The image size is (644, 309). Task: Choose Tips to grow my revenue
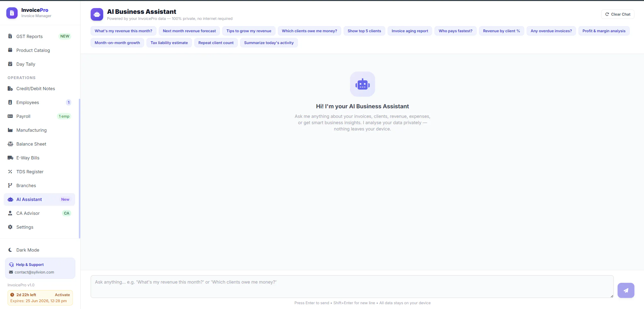tap(249, 31)
